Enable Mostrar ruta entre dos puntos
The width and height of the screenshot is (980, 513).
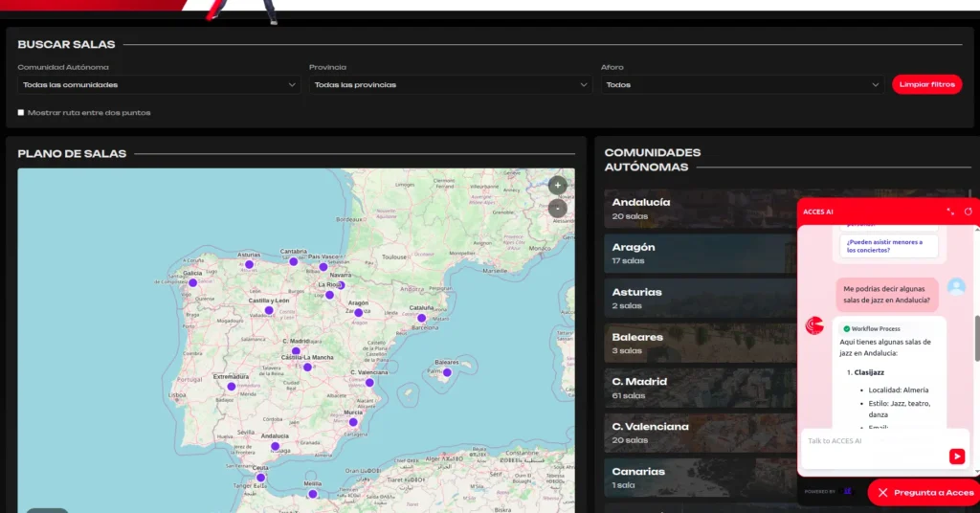[x=21, y=113]
